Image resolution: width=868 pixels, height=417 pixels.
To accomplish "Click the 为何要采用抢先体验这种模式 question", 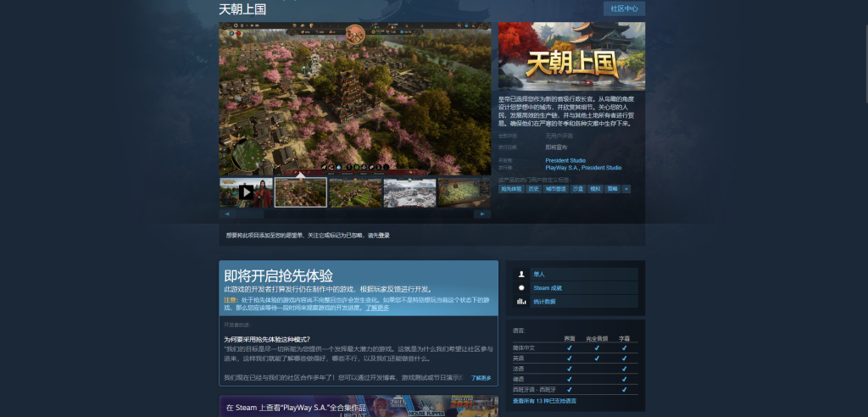I will coord(267,339).
